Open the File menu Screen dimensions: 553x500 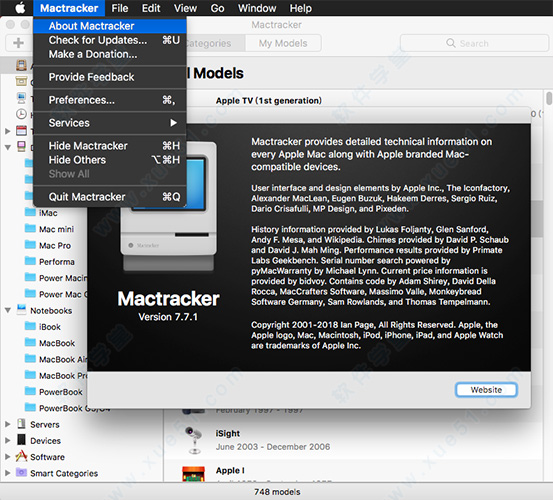click(120, 8)
